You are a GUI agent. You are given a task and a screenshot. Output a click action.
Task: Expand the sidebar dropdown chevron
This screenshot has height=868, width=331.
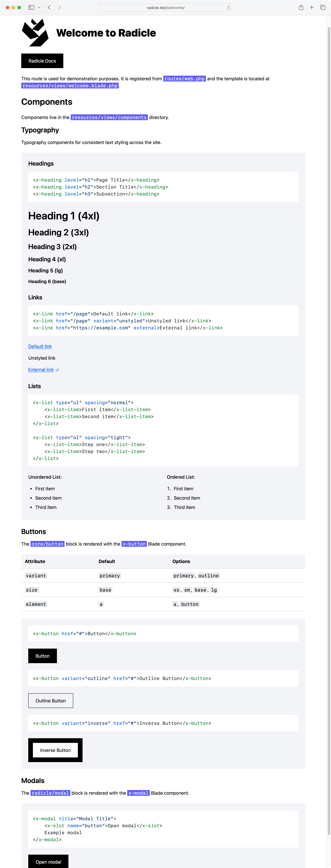39,7
